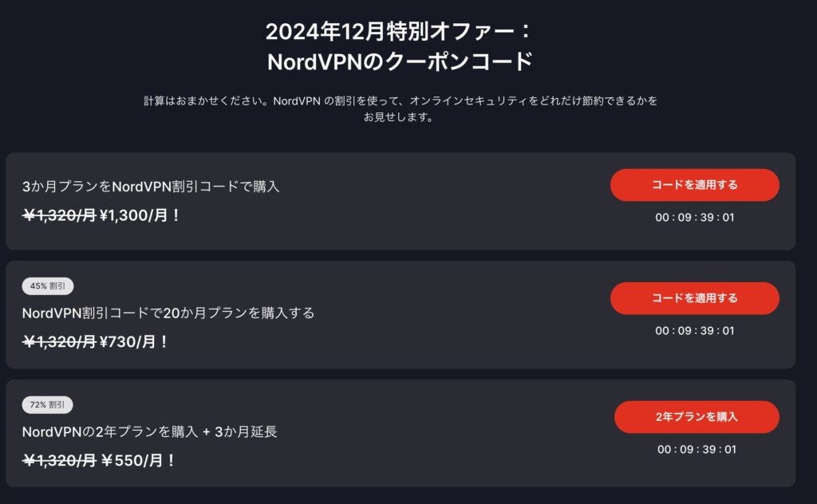Click the NordVPNの2年プランを購入 + 3か月延長 title
This screenshot has width=817, height=504.
click(150, 431)
